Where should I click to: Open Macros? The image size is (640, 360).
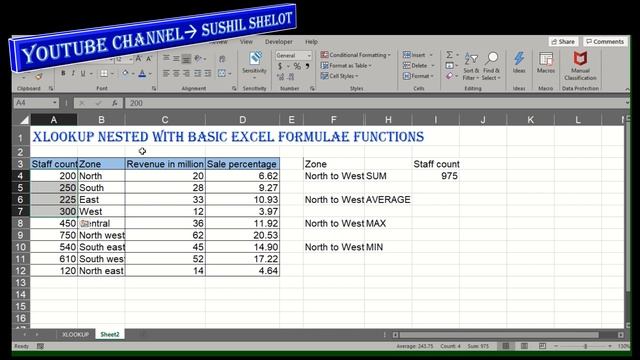546,62
